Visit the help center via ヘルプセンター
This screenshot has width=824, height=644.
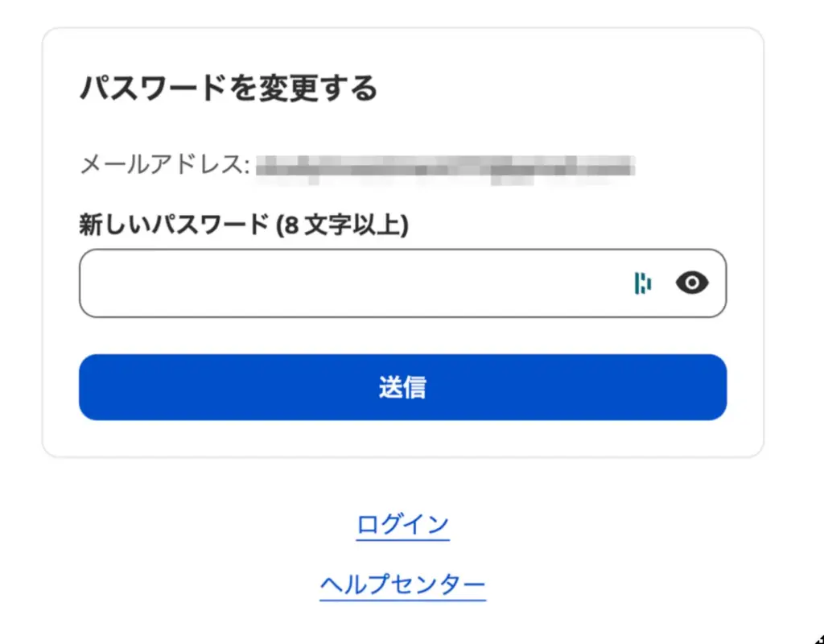click(402, 584)
